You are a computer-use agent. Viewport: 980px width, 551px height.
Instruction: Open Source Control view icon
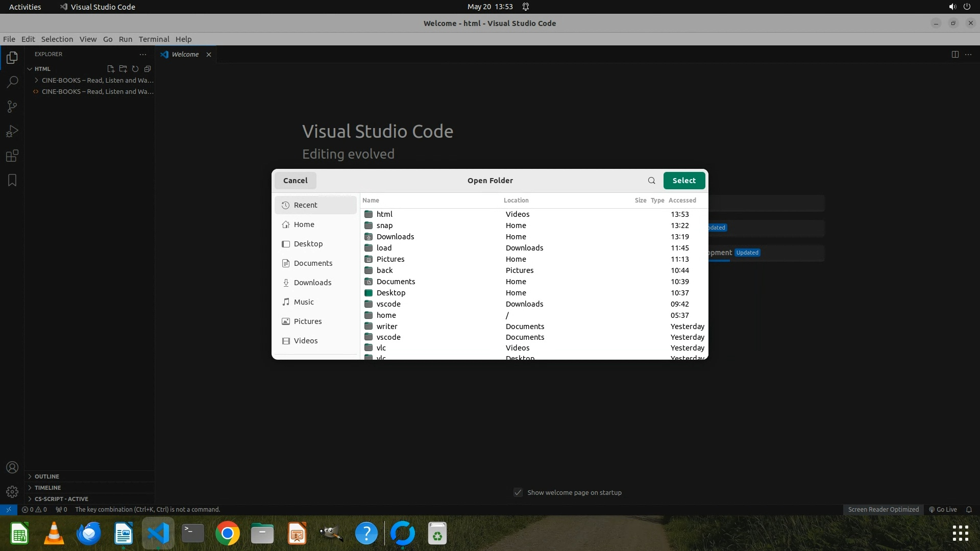[12, 107]
